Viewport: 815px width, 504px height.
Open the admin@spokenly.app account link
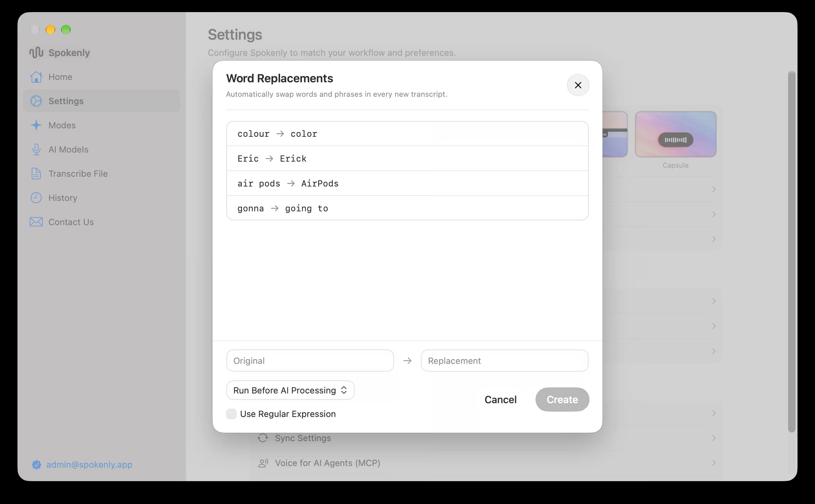[x=89, y=465]
